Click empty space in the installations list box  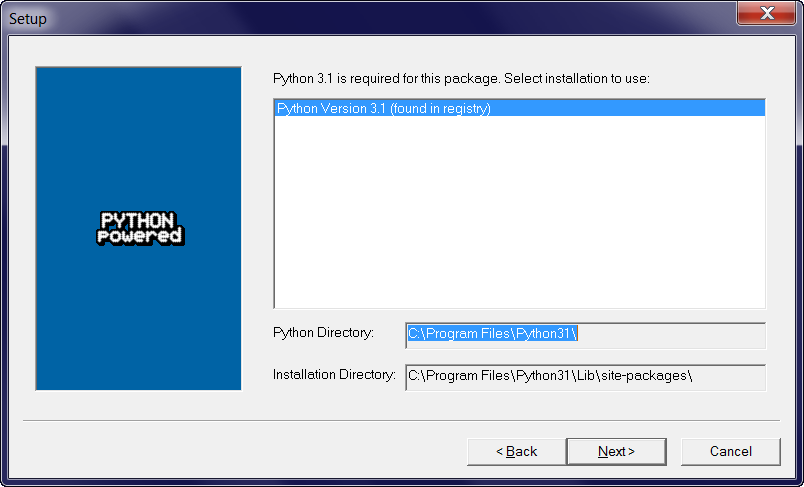click(x=519, y=218)
